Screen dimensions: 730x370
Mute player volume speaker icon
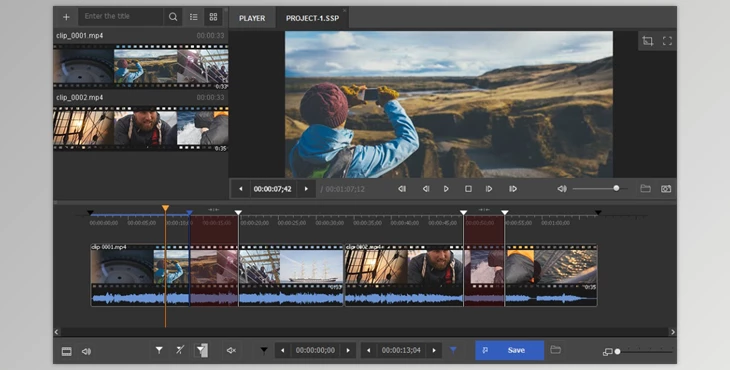click(562, 189)
